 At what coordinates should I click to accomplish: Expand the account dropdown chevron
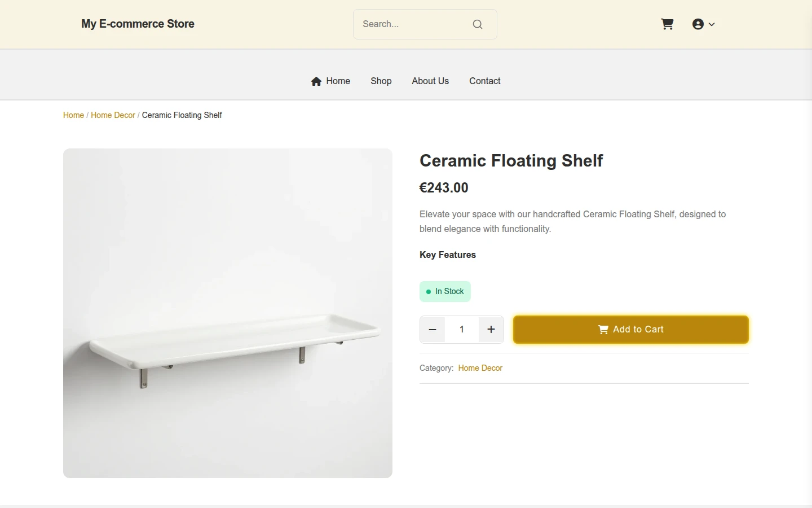click(712, 24)
